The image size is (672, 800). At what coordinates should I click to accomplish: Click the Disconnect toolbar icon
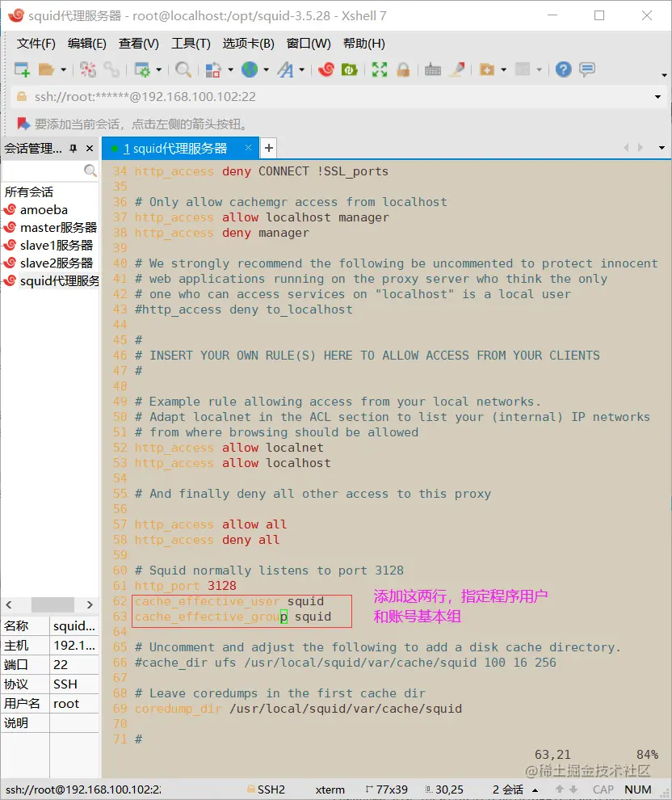point(88,69)
